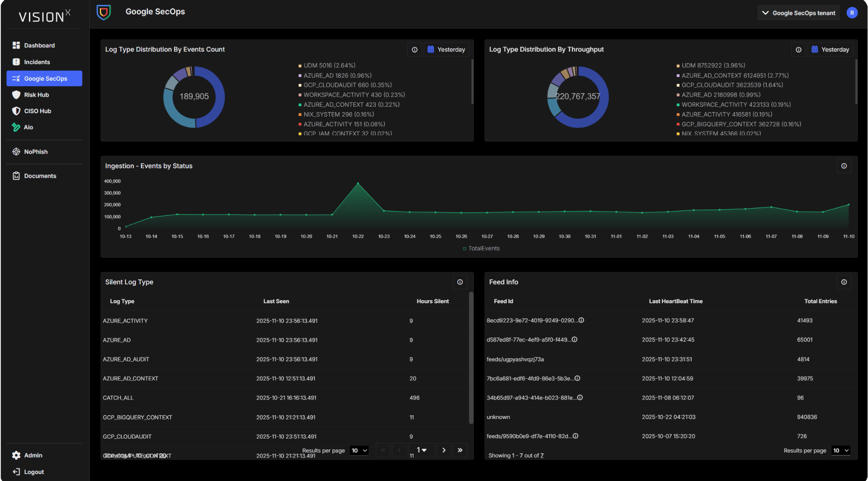Open the Dashboard sidebar item

[x=44, y=46]
